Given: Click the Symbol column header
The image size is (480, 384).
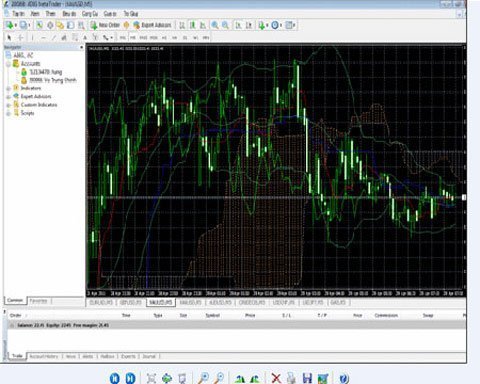Looking at the screenshot, I should pyautogui.click(x=212, y=315).
